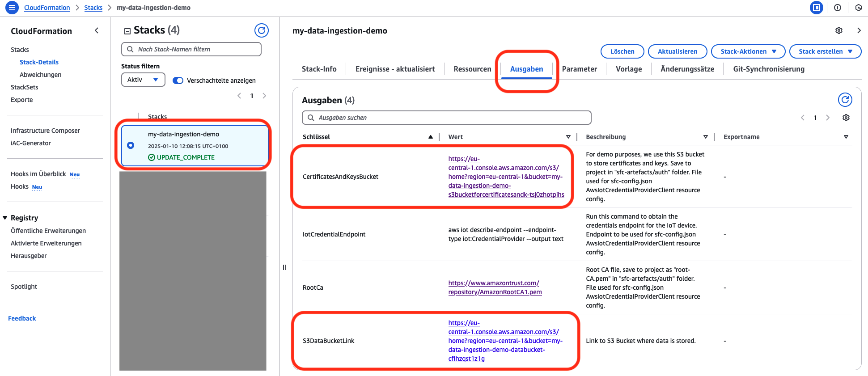Open the Stack-Aktionen dropdown

[x=748, y=51]
